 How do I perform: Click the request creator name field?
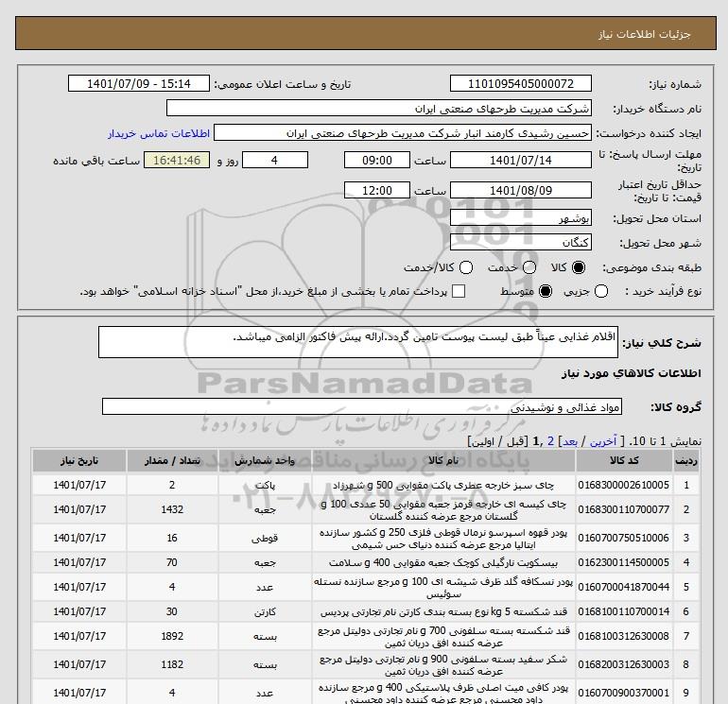tap(403, 133)
